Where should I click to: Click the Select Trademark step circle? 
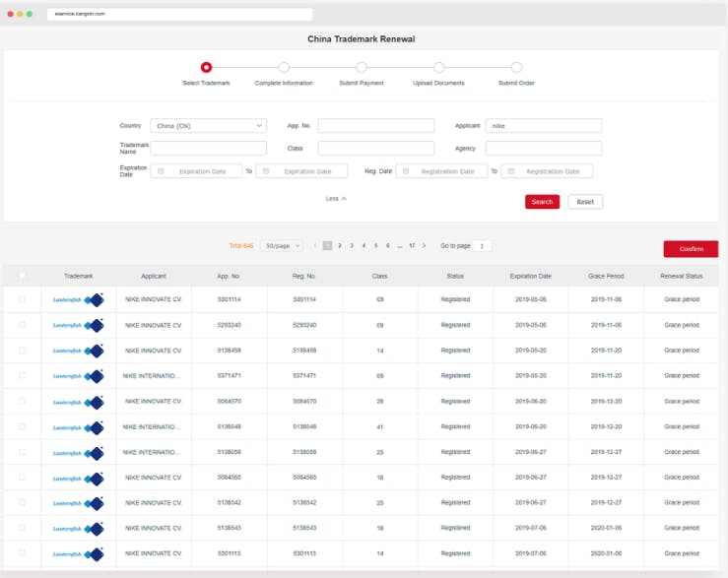(x=206, y=67)
